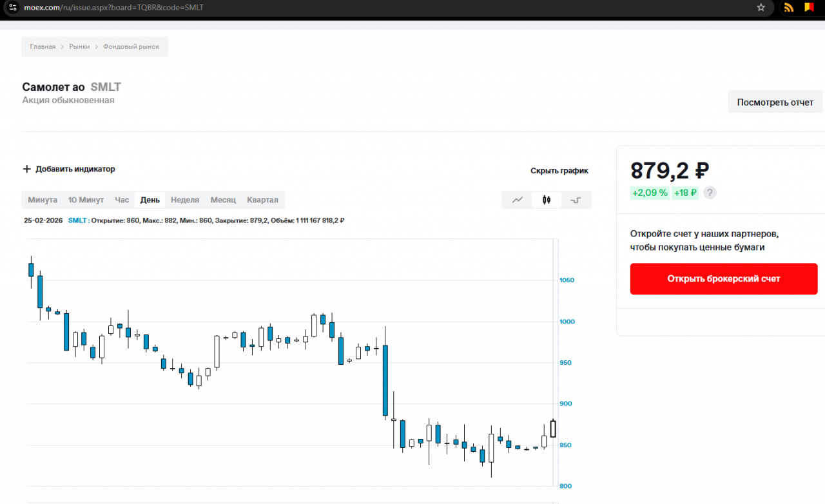Click the question mark help icon
Image resolution: width=825 pixels, height=504 pixels.
coord(710,193)
